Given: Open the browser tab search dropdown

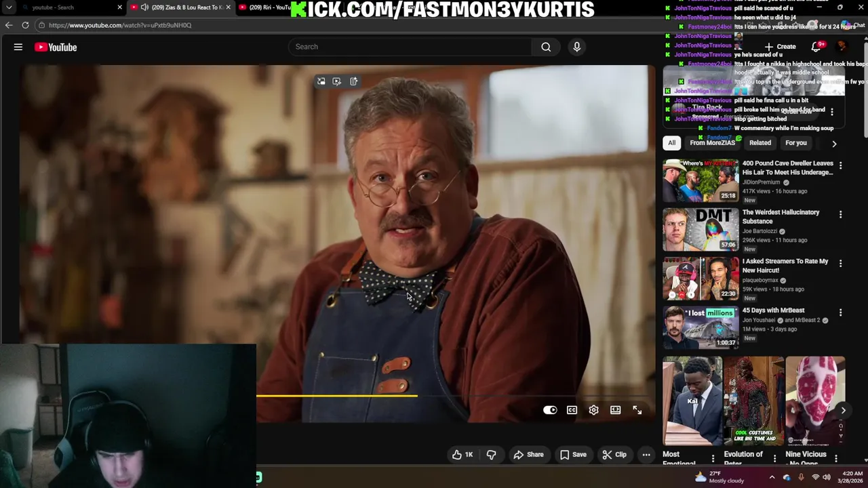Looking at the screenshot, I should 9,7.
